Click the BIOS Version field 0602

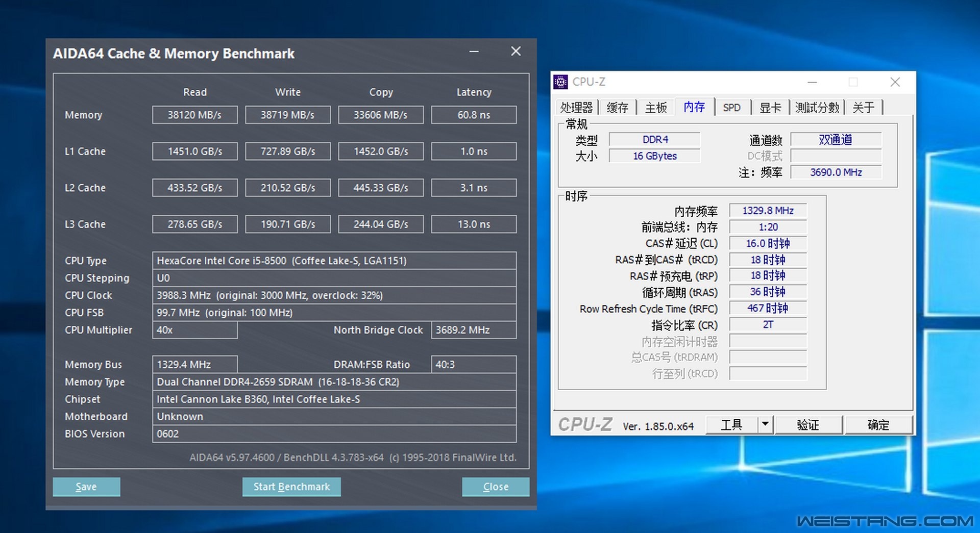pos(334,434)
